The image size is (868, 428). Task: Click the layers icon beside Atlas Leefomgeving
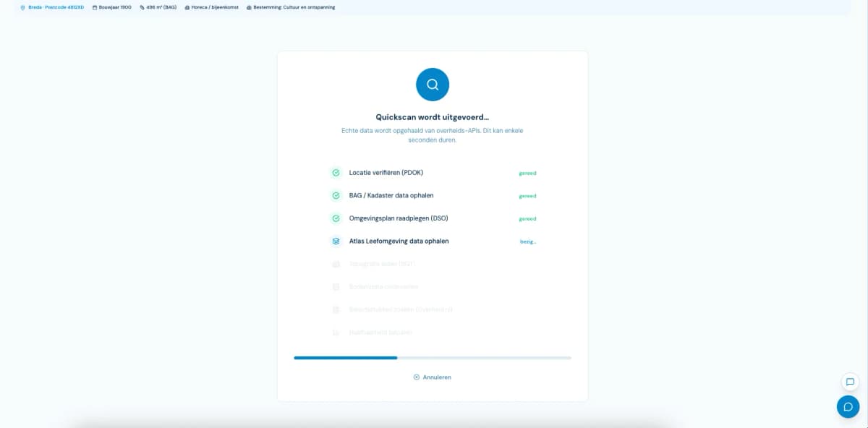pos(336,241)
